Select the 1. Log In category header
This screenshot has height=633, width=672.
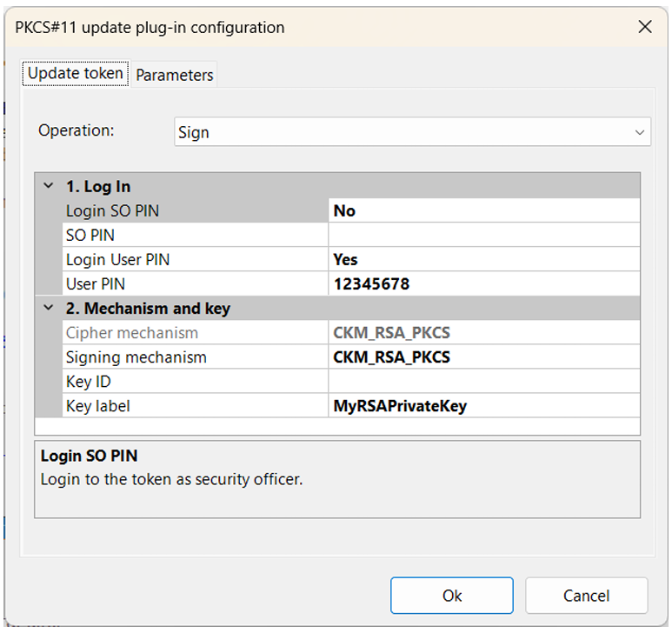pos(337,186)
